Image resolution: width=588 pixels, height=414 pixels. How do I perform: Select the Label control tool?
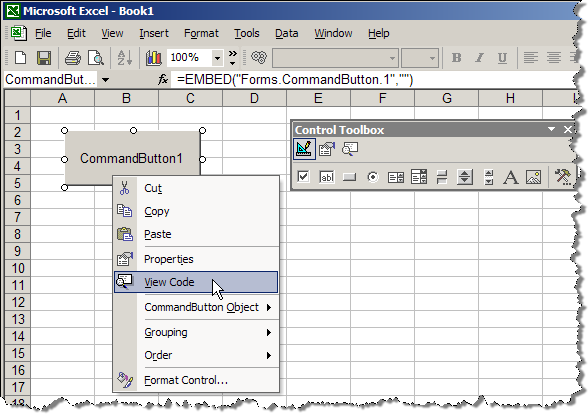click(511, 177)
